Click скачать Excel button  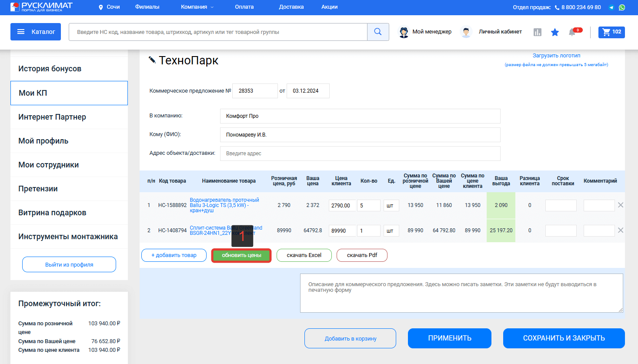(x=304, y=255)
